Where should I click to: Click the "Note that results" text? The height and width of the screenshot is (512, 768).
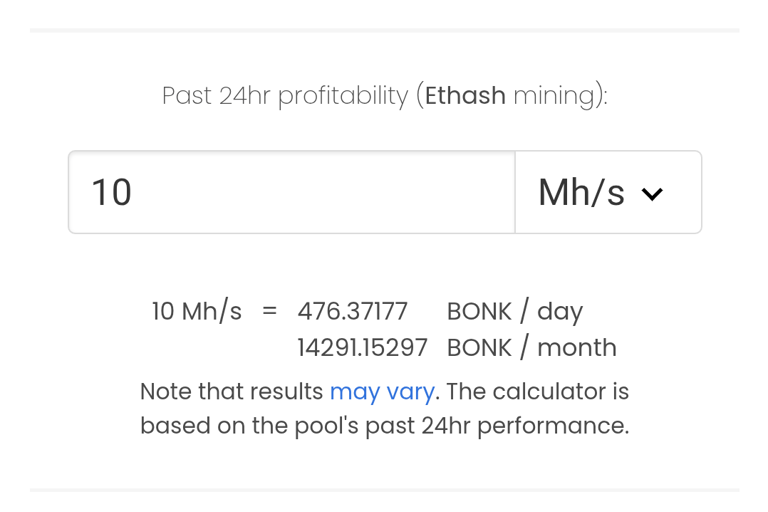(231, 391)
